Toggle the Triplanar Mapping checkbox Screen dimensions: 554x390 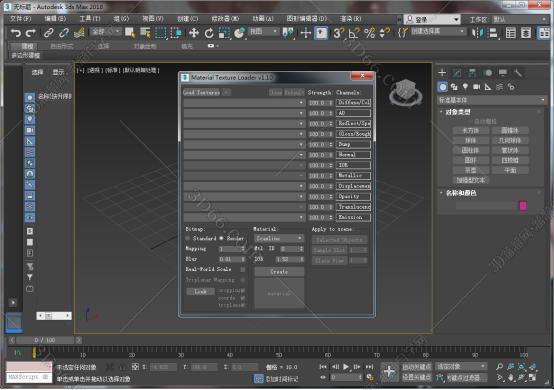243,280
